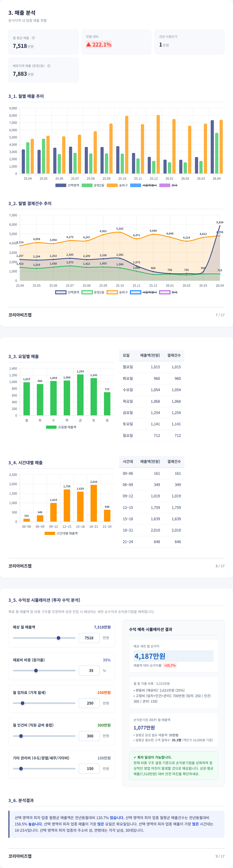Click the 222.1% 전월 대비 value

pos(99,44)
